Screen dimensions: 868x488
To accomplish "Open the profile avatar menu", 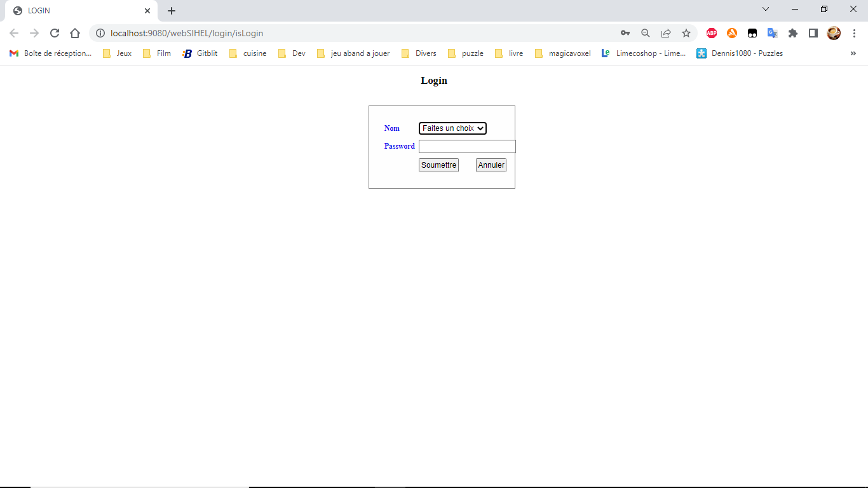I will coord(834,33).
